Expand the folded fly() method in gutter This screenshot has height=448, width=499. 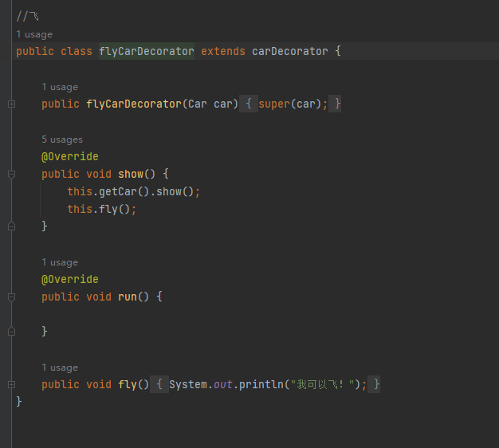[11, 385]
